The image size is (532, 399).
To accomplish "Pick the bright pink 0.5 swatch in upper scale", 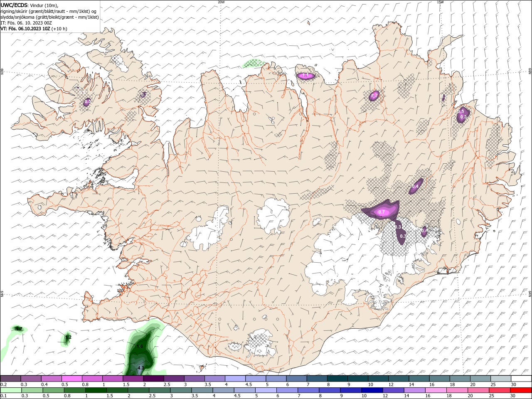I will (72, 379).
